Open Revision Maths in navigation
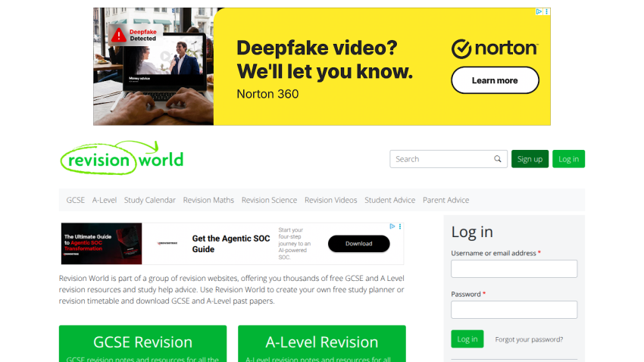The image size is (644, 362). (x=208, y=200)
